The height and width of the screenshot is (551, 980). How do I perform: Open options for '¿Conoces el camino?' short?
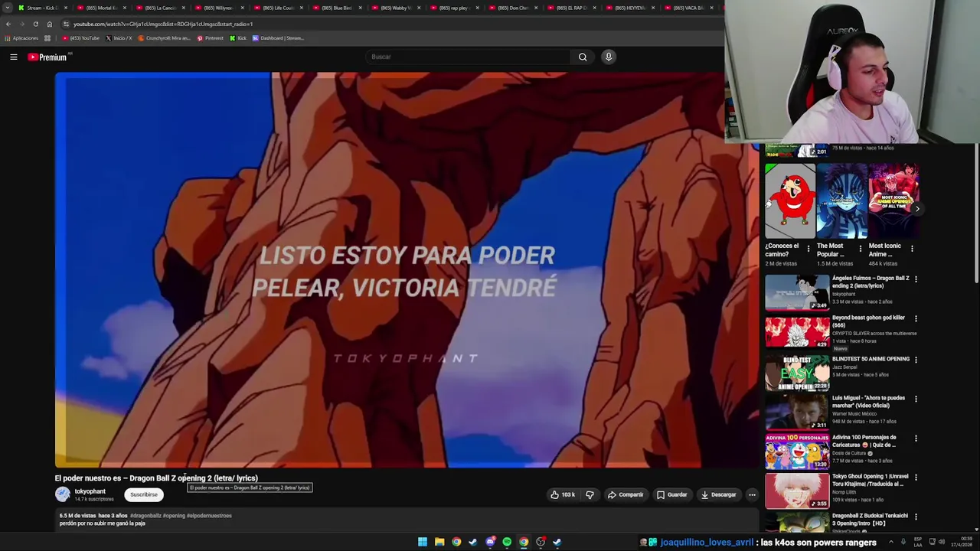pos(808,249)
